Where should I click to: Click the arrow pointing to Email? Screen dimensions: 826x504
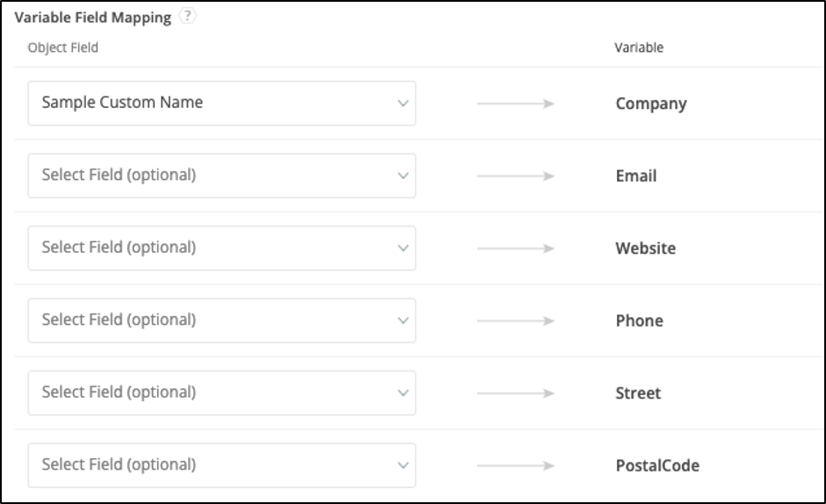point(515,176)
